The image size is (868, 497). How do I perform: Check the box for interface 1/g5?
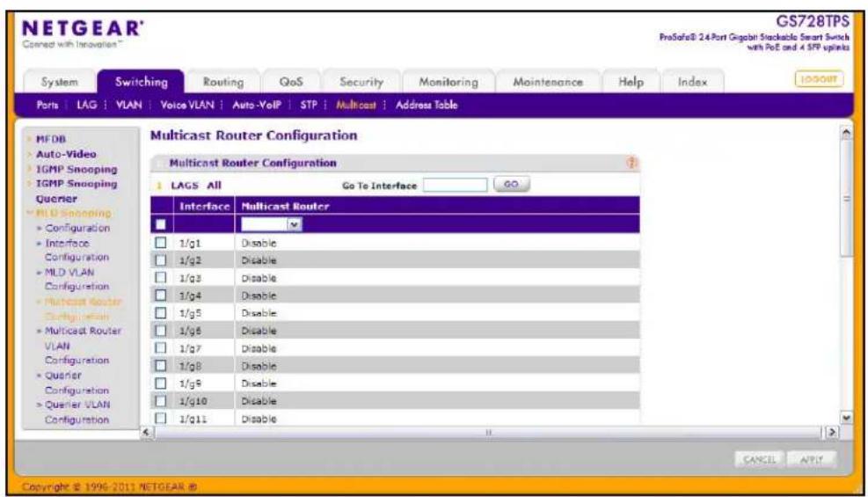(161, 312)
